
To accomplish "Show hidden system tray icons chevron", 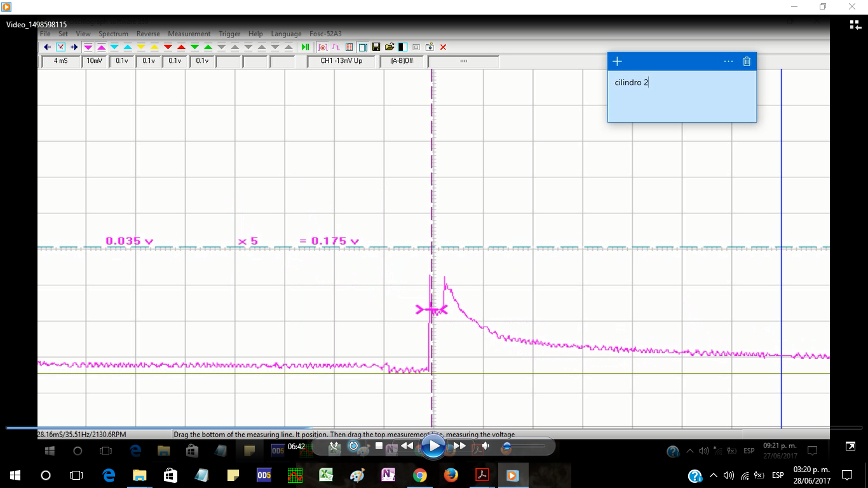I will point(713,475).
